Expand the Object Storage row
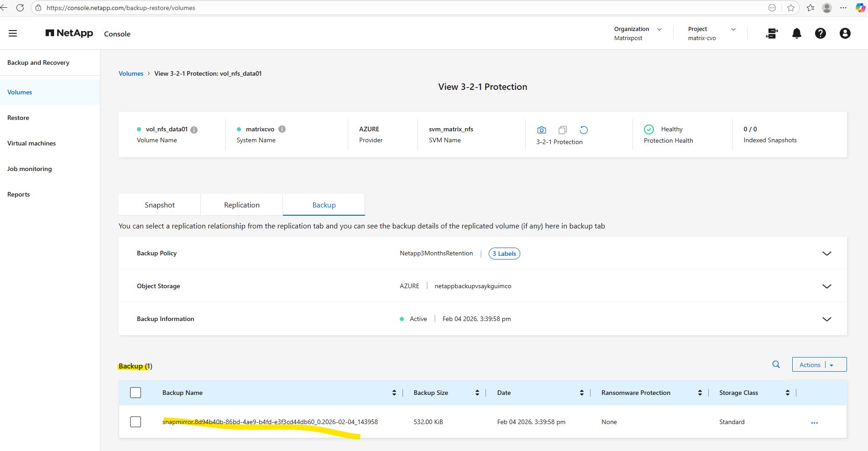This screenshot has height=451, width=868. (826, 286)
